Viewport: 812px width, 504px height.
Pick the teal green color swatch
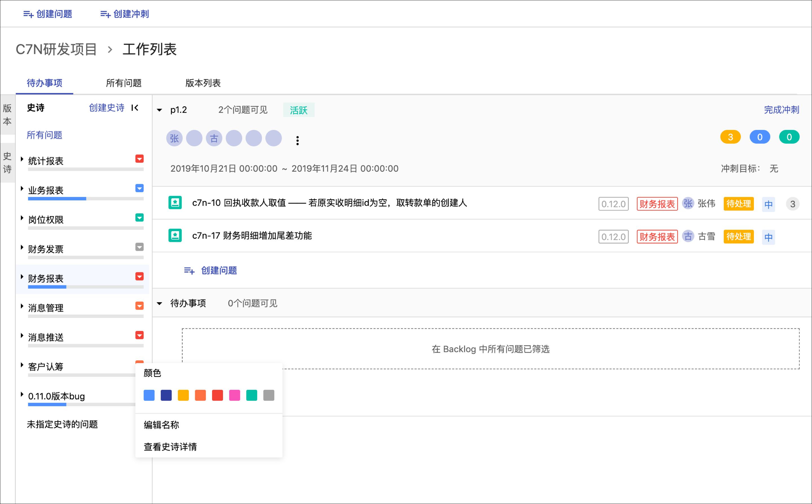[252, 395]
